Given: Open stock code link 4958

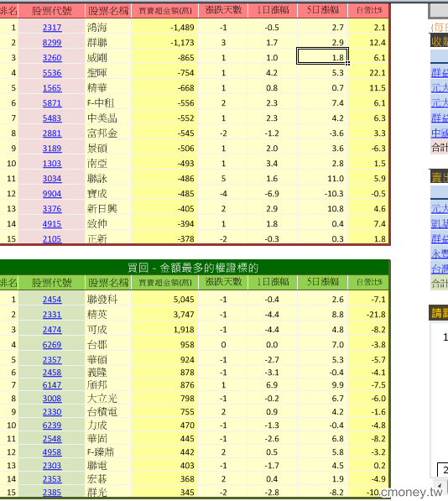Looking at the screenshot, I should pos(52,452).
